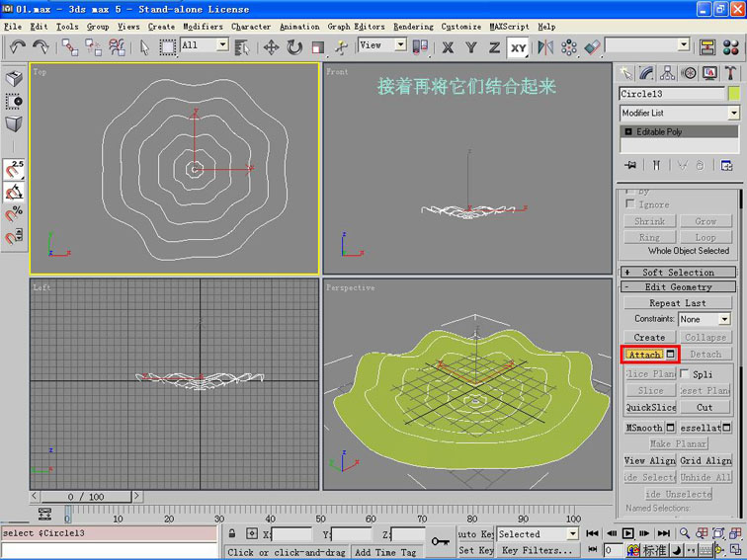Click the View Align button
The image size is (747, 560).
[x=650, y=460]
